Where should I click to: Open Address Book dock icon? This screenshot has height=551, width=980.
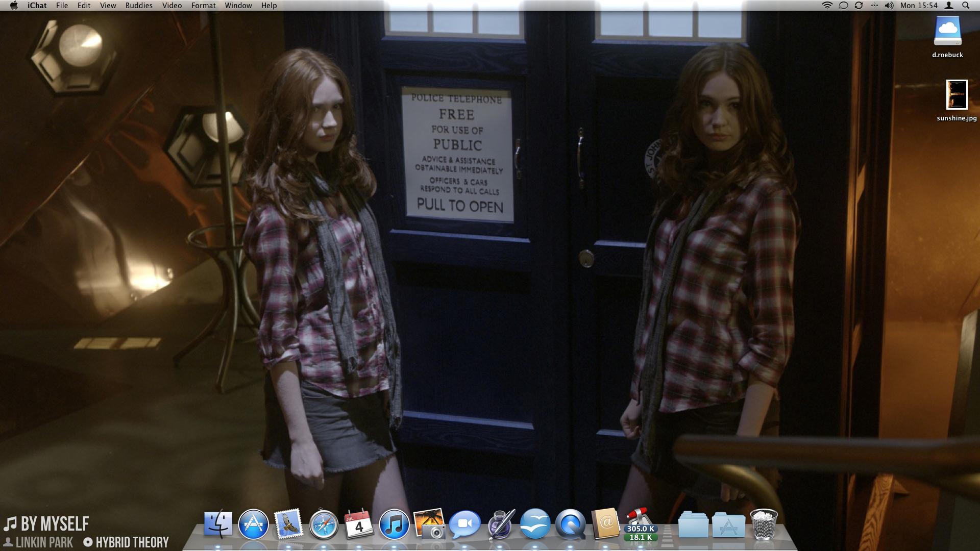coord(605,525)
